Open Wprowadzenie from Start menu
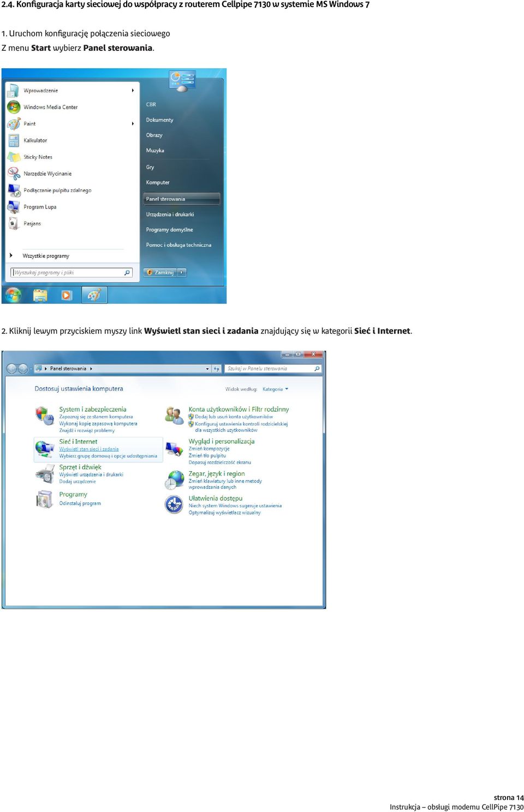The image size is (524, 812). [40, 91]
